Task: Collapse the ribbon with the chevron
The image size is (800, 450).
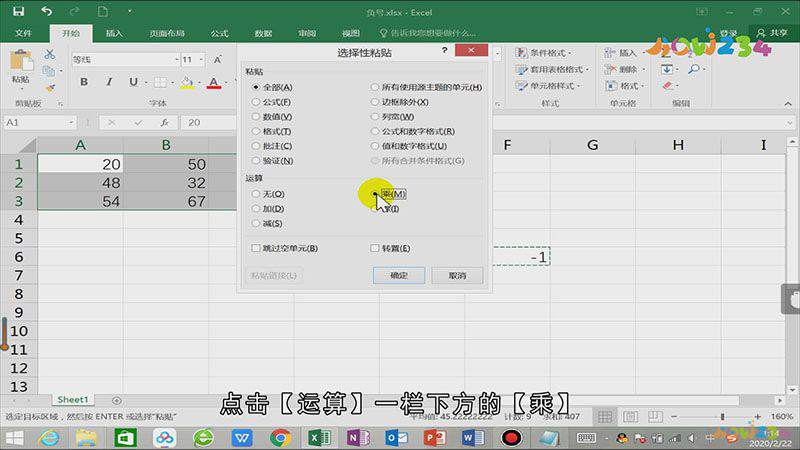Action: click(788, 104)
